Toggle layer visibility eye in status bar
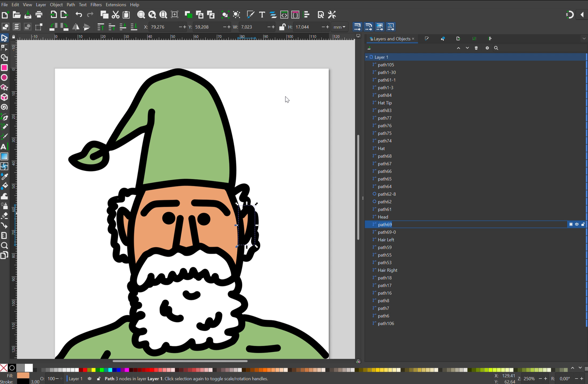Viewport: 588px width, 384px height. coord(89,378)
